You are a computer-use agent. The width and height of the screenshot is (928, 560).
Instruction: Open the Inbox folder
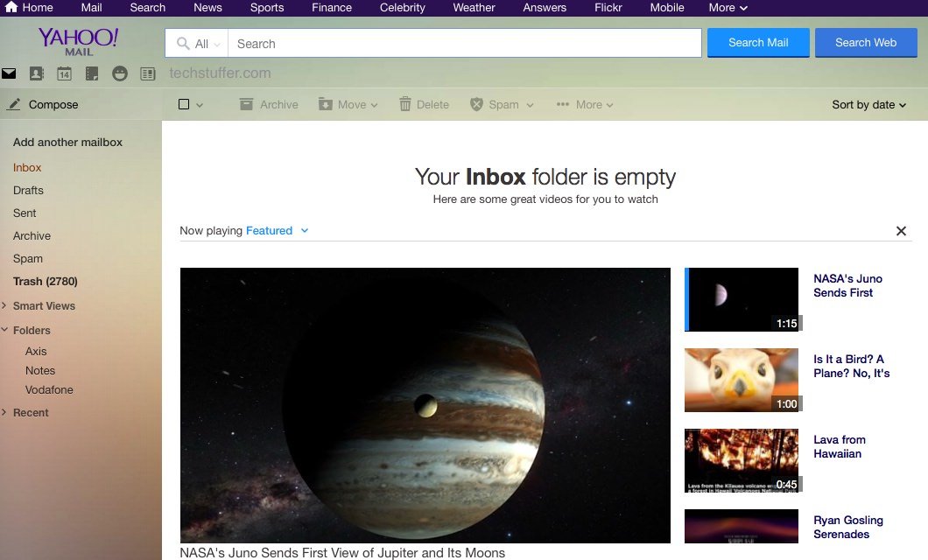coord(27,167)
